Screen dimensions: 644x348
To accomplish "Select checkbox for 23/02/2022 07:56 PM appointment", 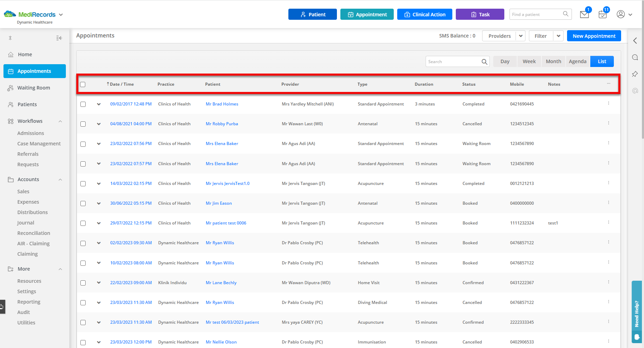I will pos(83,144).
